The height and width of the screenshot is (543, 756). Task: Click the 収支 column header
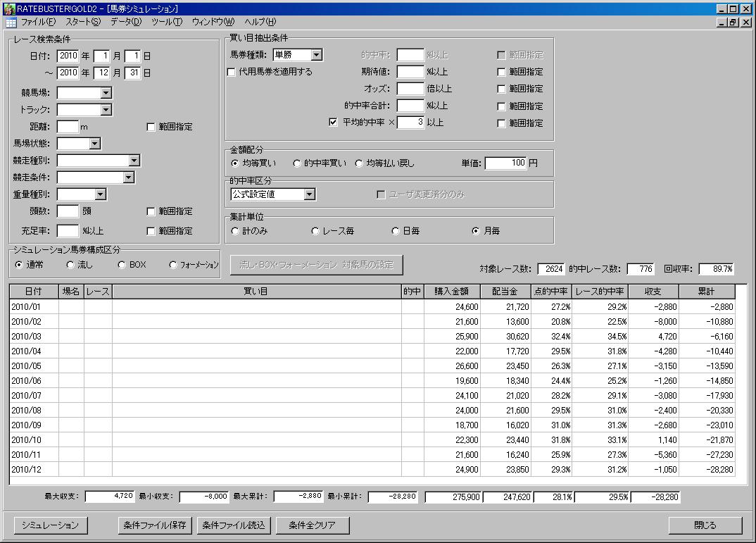click(x=653, y=292)
